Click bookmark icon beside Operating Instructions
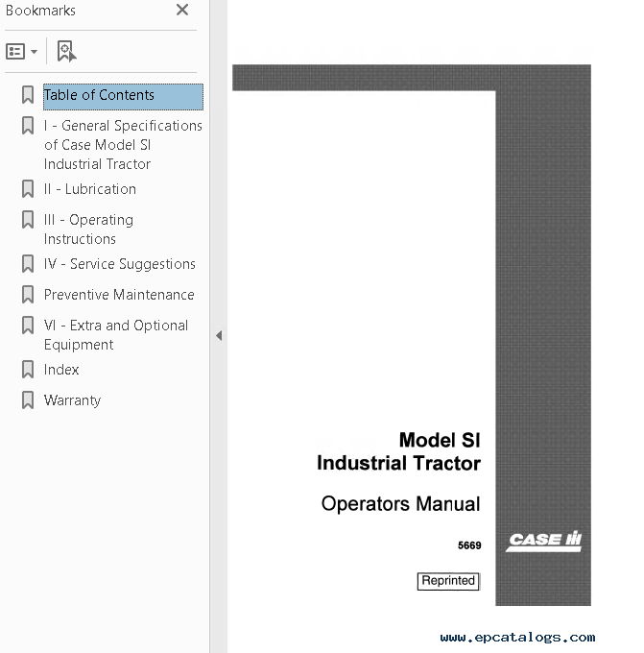The width and height of the screenshot is (644, 653). click(x=28, y=220)
